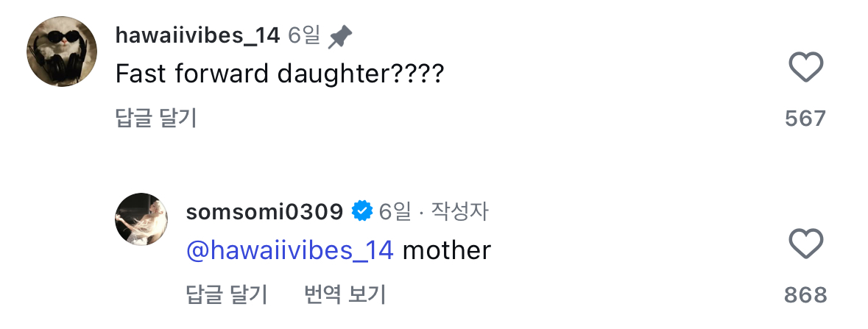Like the hawaiivibes_14 comment with the heart
The height and width of the screenshot is (329, 868).
click(x=805, y=68)
